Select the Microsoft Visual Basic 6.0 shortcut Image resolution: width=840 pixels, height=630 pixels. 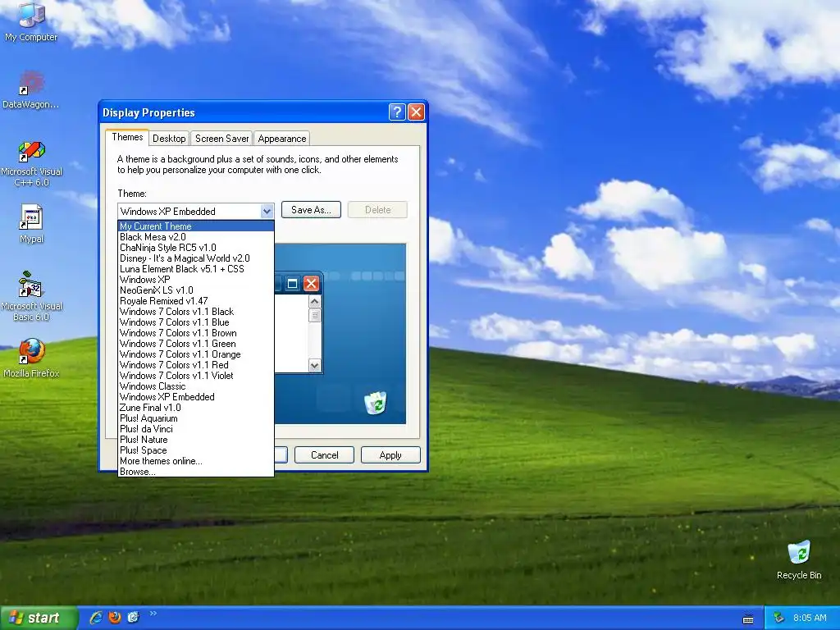pyautogui.click(x=31, y=296)
